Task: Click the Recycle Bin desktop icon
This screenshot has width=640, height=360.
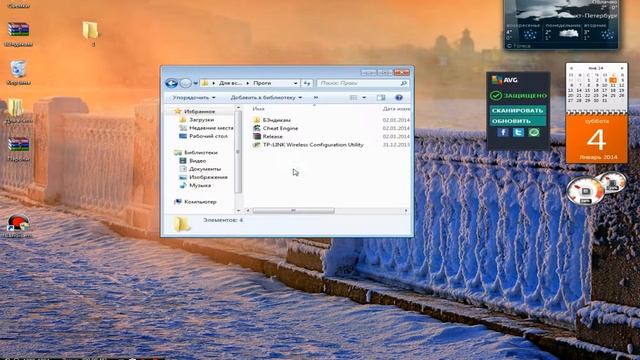Action: 18,69
